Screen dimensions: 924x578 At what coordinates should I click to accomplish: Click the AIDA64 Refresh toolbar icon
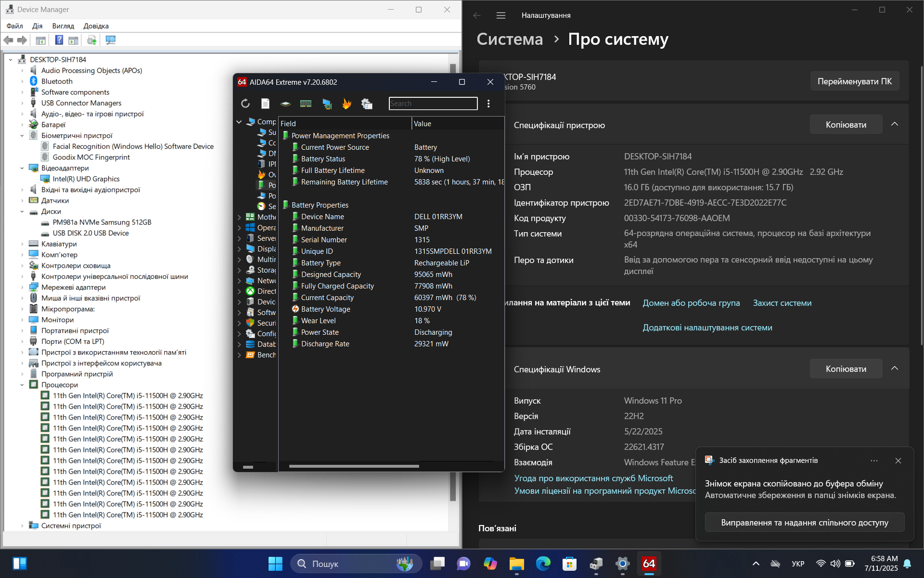245,104
